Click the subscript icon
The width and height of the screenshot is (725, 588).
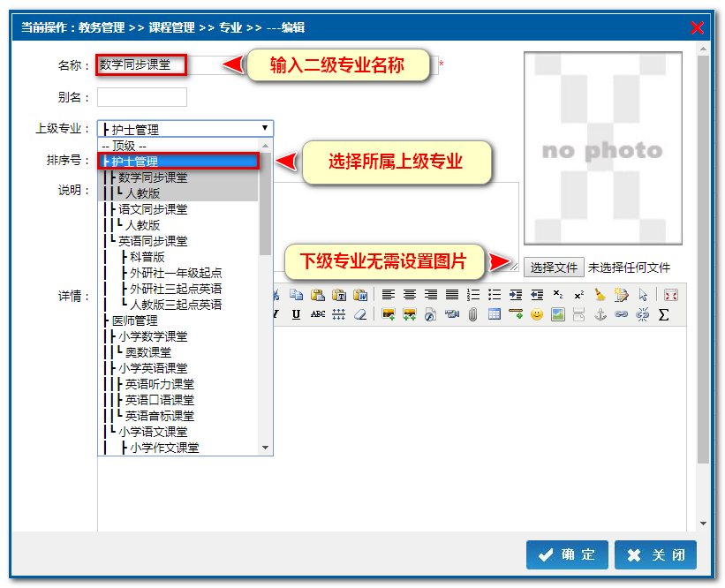[x=557, y=295]
